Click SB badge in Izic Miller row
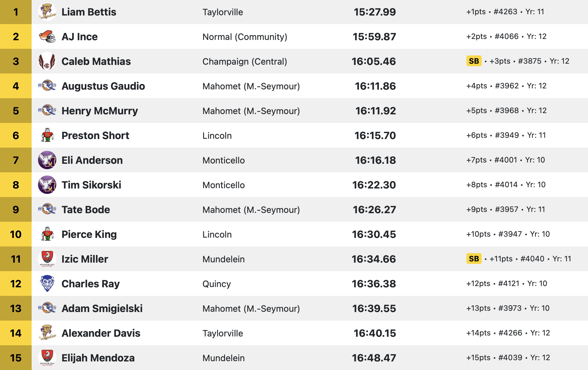Screen dimensions: 588x370 click(x=474, y=259)
